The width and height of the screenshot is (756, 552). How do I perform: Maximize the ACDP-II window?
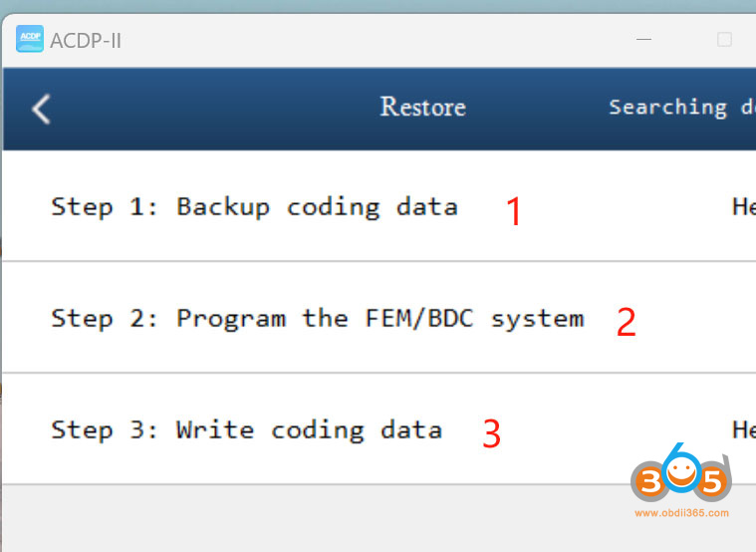tap(724, 40)
